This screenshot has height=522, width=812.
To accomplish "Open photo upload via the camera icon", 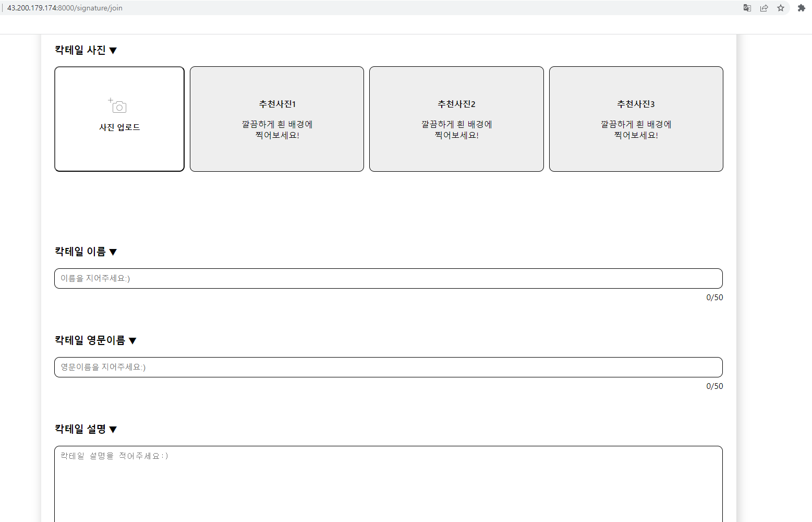I will (x=119, y=106).
